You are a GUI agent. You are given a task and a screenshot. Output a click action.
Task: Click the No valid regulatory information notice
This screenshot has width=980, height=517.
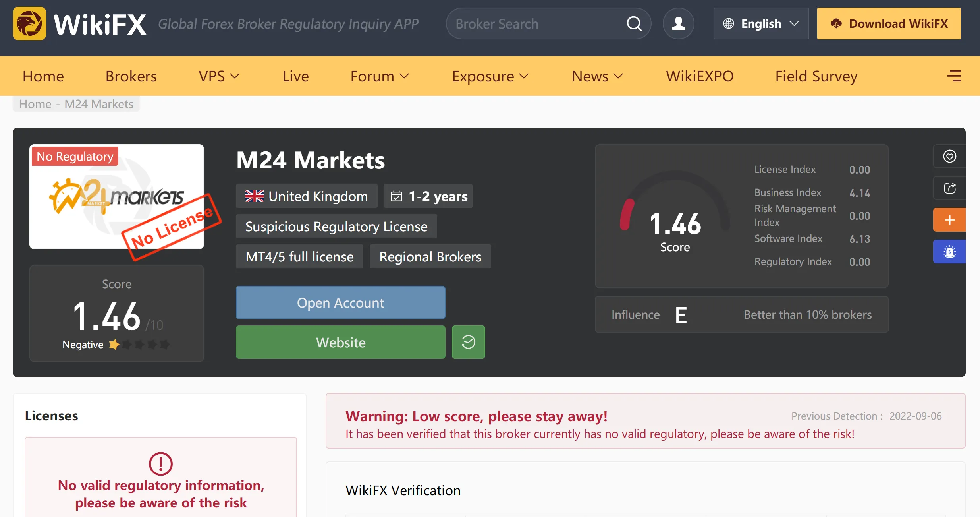click(161, 494)
